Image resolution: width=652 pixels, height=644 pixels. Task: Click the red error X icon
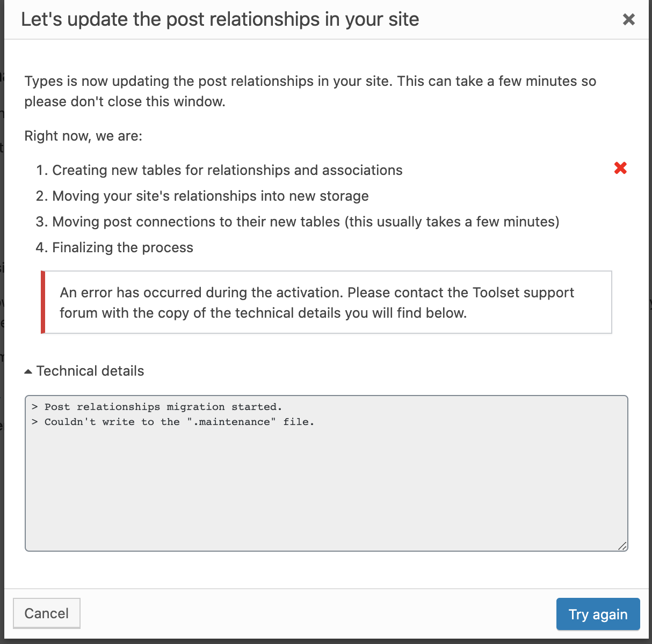pos(620,168)
